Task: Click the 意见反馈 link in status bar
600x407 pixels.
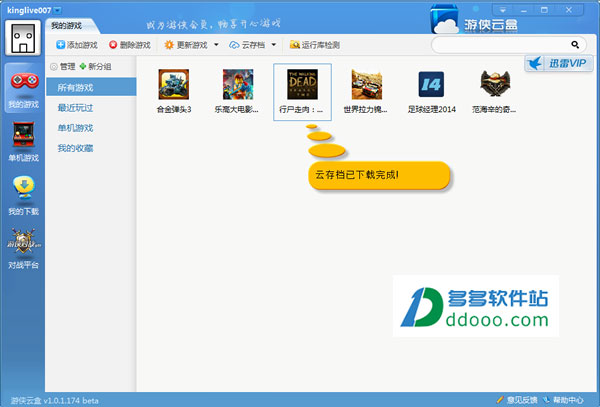Action: tap(517, 400)
